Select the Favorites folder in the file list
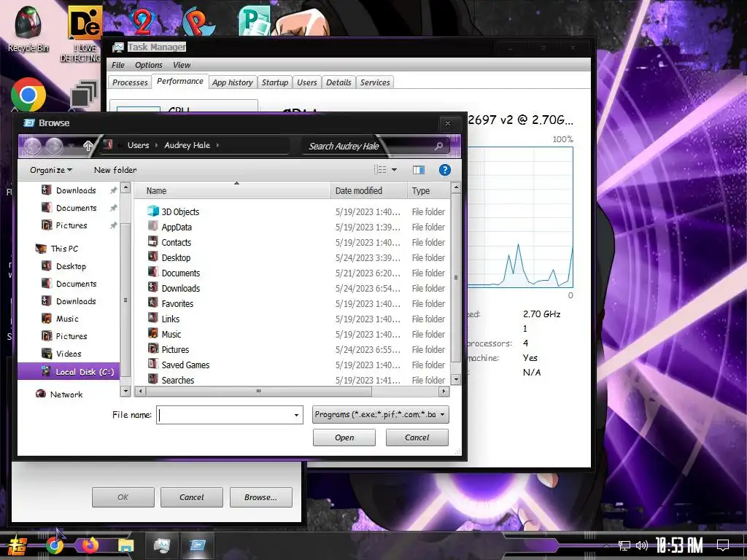This screenshot has height=560, width=747. pos(177,304)
